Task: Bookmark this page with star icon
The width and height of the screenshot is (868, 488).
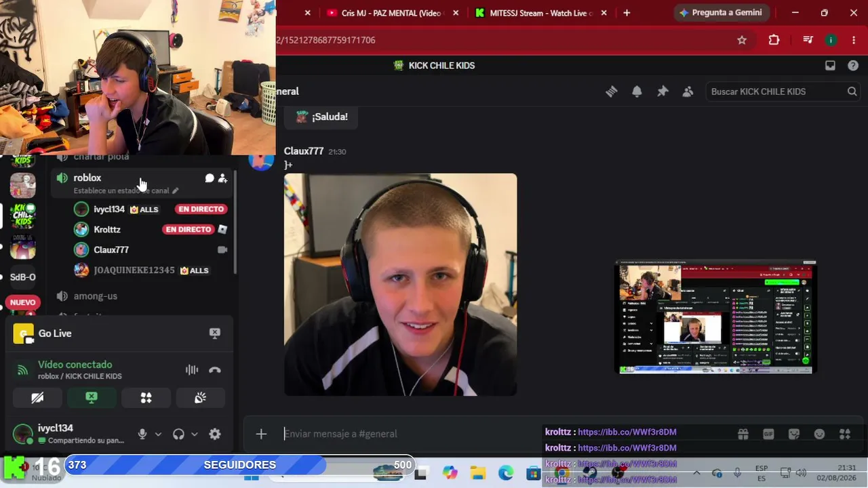Action: 742,40
